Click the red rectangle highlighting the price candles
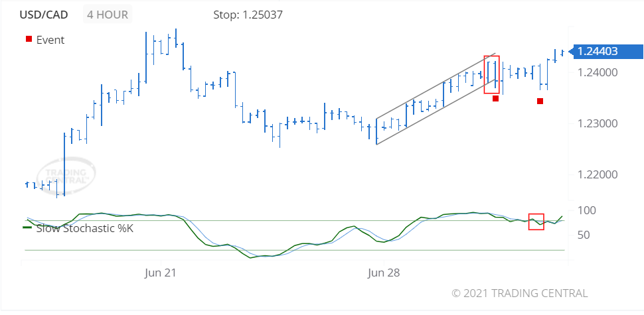 click(x=491, y=74)
